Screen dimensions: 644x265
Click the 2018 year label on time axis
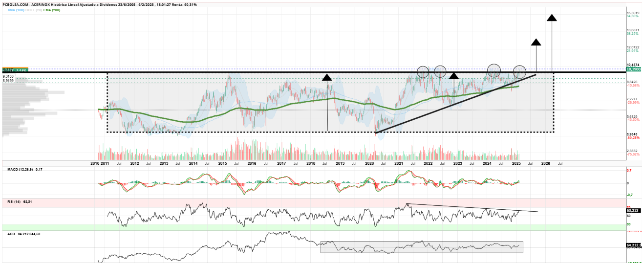click(x=311, y=163)
